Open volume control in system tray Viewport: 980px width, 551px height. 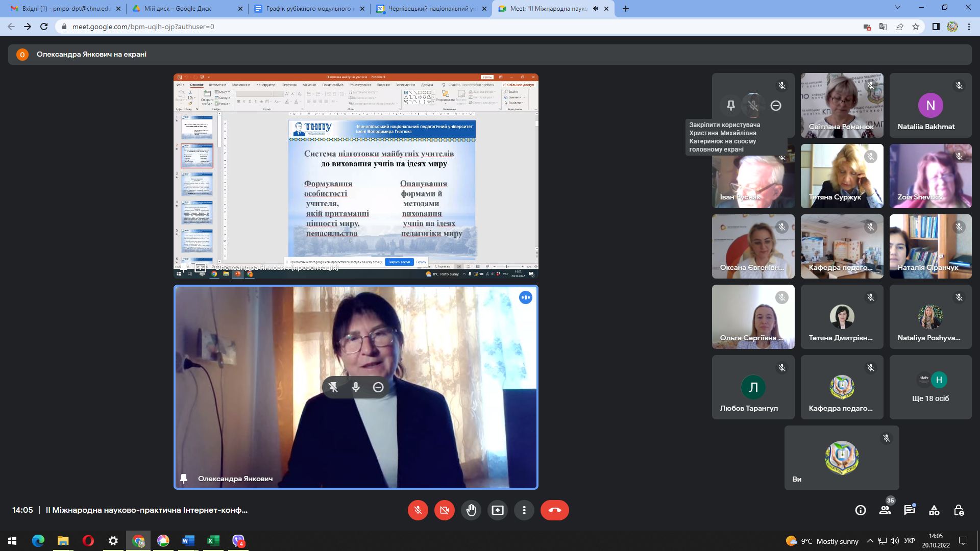tap(895, 541)
